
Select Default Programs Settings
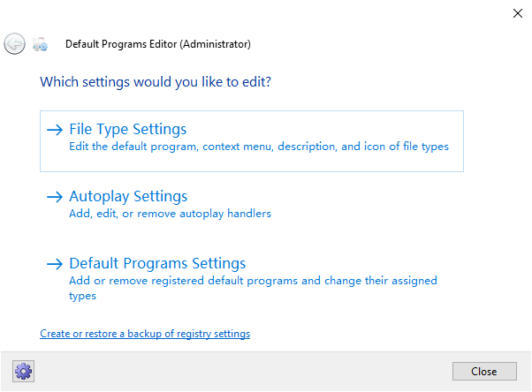(x=157, y=264)
